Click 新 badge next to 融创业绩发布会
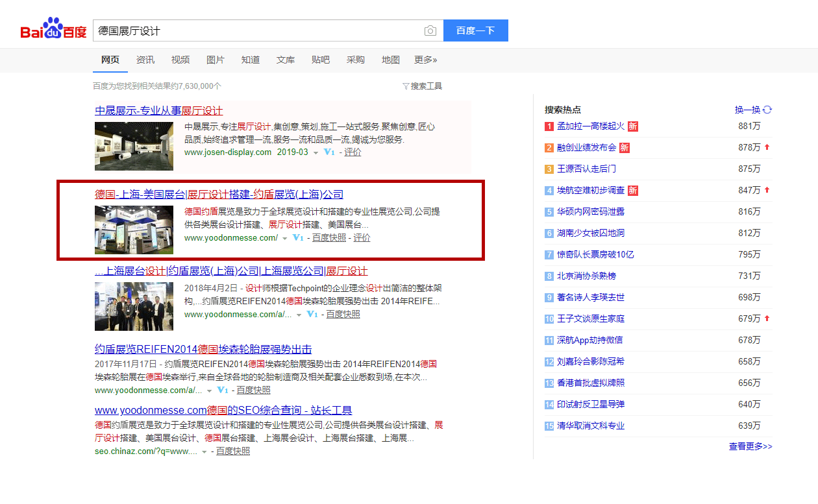Image resolution: width=818 pixels, height=504 pixels. [x=625, y=148]
